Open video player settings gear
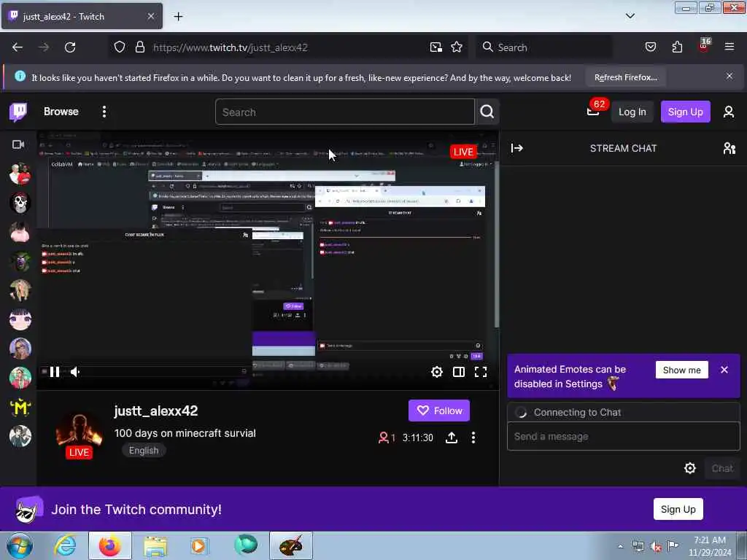 click(x=437, y=372)
